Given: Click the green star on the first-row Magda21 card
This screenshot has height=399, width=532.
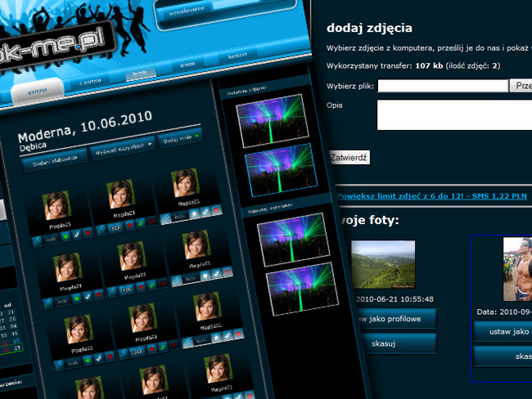Looking at the screenshot, I should click(65, 235).
